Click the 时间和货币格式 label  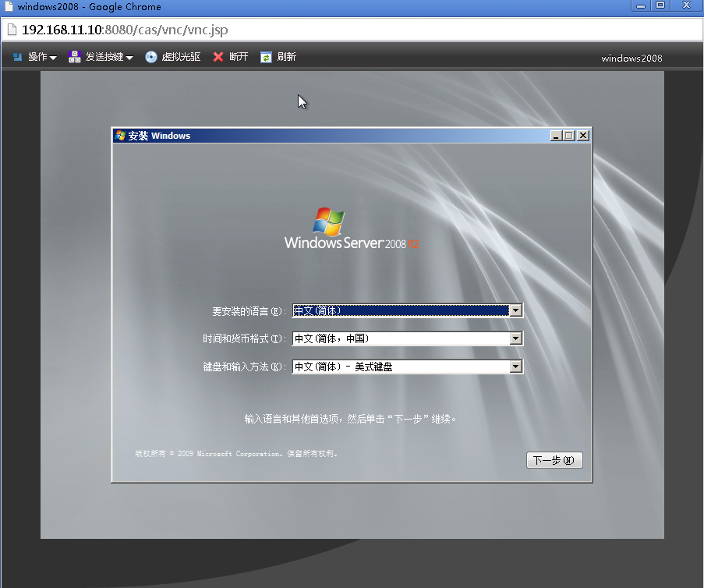pos(244,338)
